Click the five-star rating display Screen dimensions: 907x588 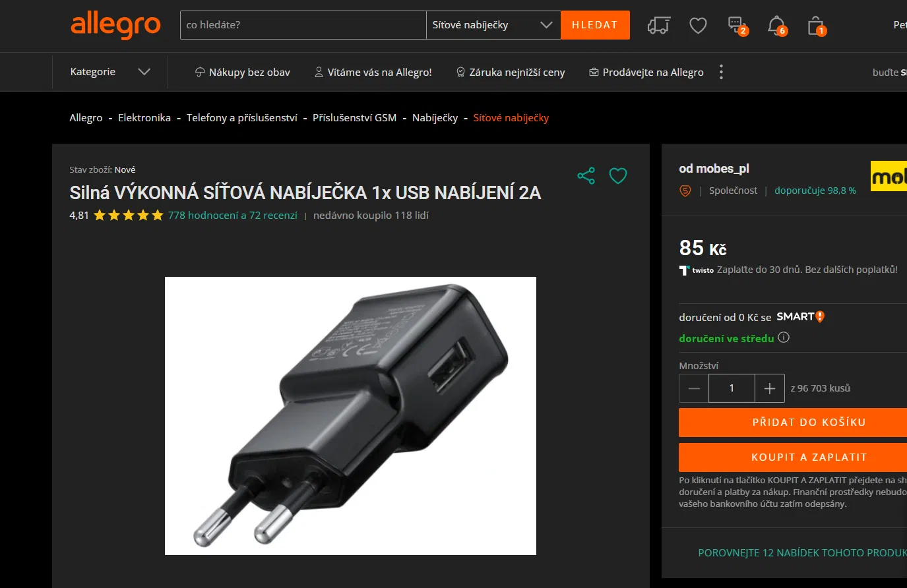pyautogui.click(x=129, y=215)
